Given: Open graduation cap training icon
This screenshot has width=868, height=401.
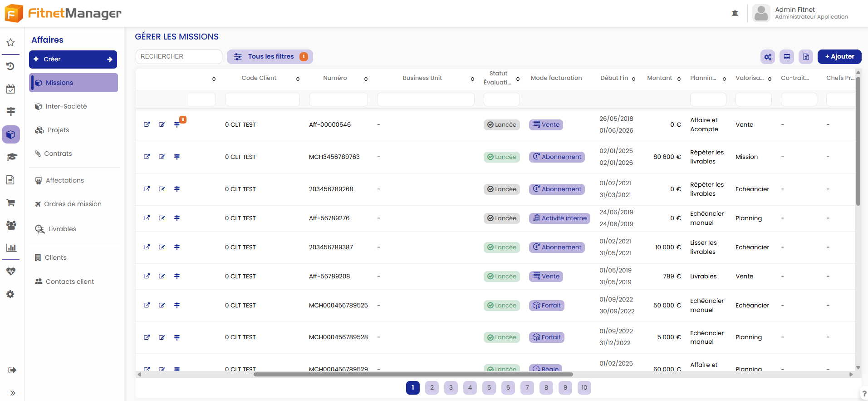Looking at the screenshot, I should [11, 157].
